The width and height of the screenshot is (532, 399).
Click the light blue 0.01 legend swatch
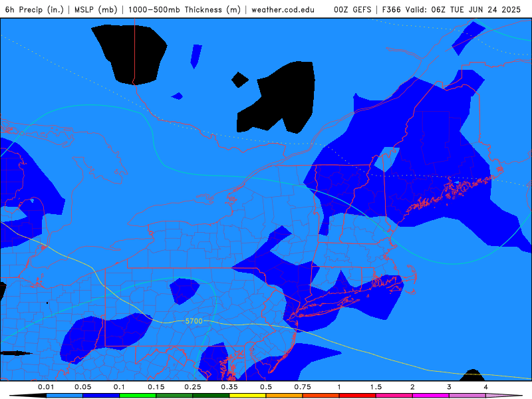coord(65,396)
